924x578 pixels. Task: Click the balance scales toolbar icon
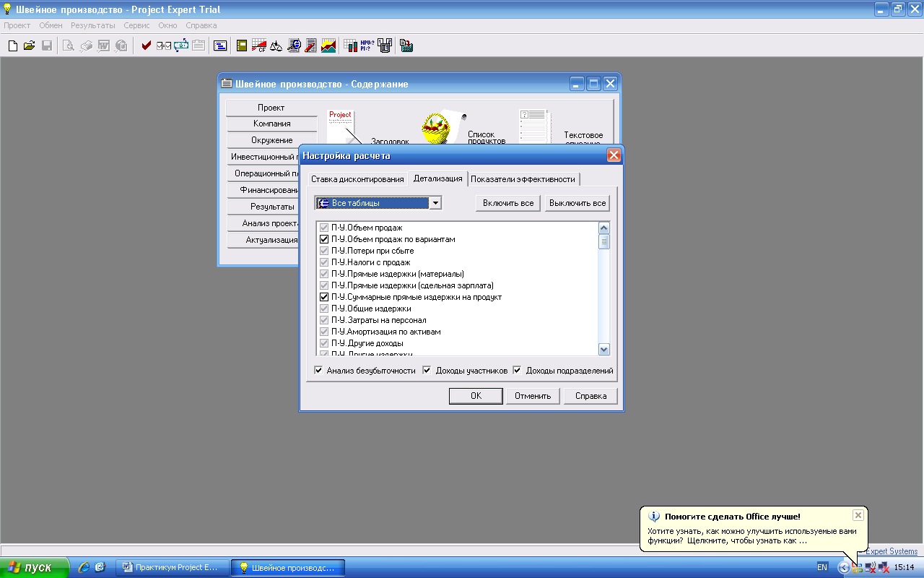coord(276,46)
